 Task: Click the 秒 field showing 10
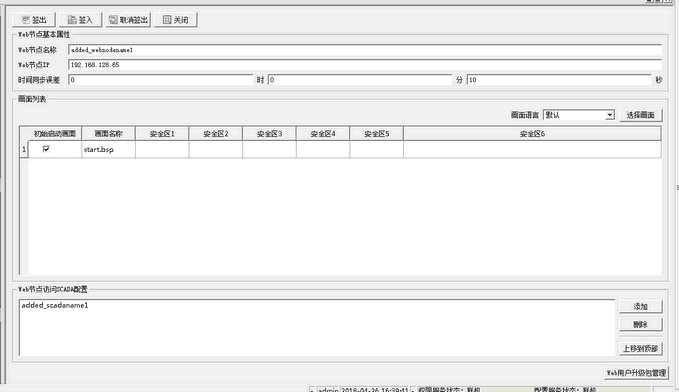(x=559, y=80)
